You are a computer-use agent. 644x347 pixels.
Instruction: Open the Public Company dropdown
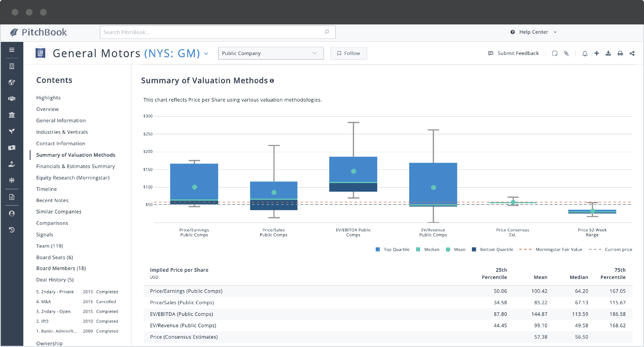(271, 53)
